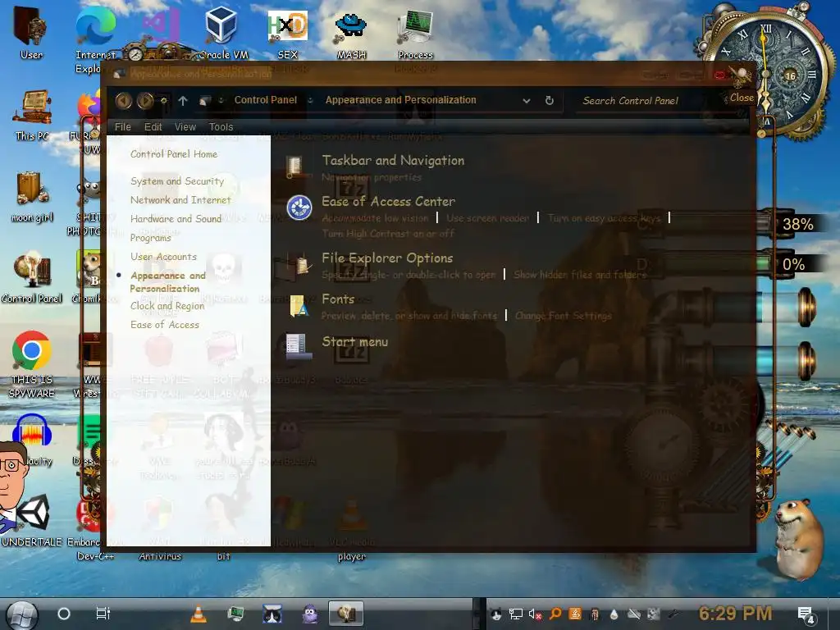Open Task View on taskbar

point(103,614)
